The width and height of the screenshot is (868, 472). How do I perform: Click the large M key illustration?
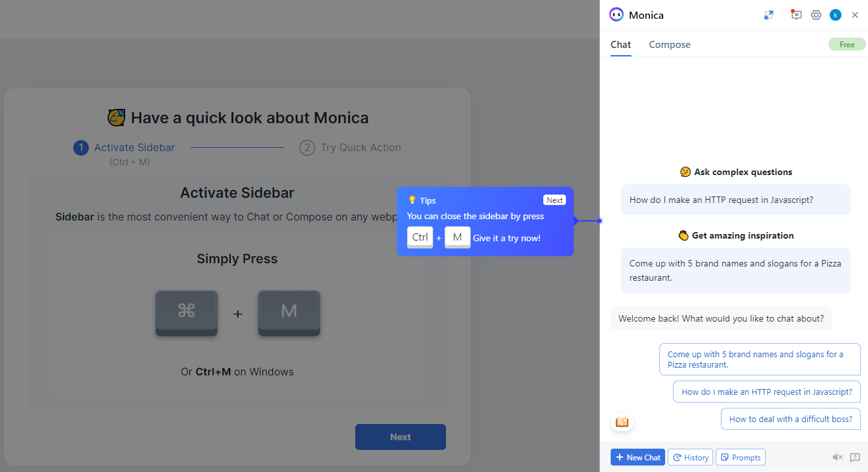click(x=289, y=313)
